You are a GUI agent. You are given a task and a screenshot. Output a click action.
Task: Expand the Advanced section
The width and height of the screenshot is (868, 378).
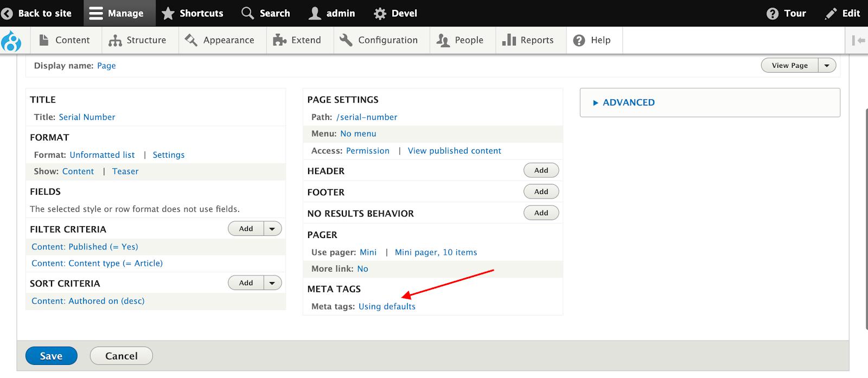click(628, 102)
